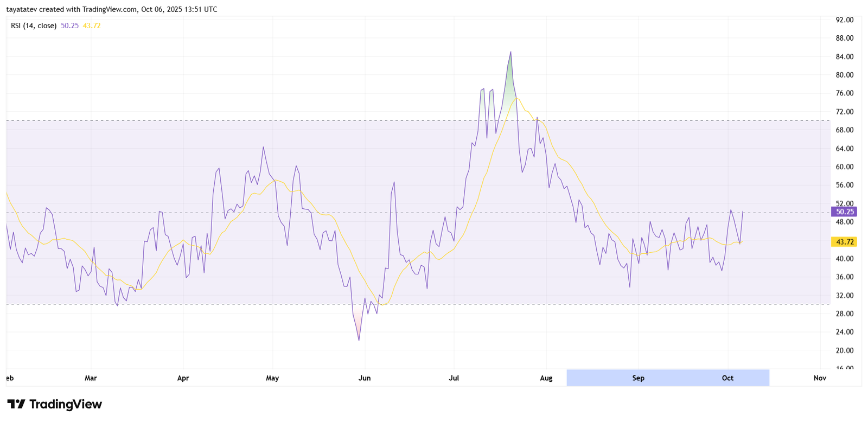This screenshot has width=868, height=422.
Task: Click the 84.00 scale value
Action: pyautogui.click(x=845, y=56)
